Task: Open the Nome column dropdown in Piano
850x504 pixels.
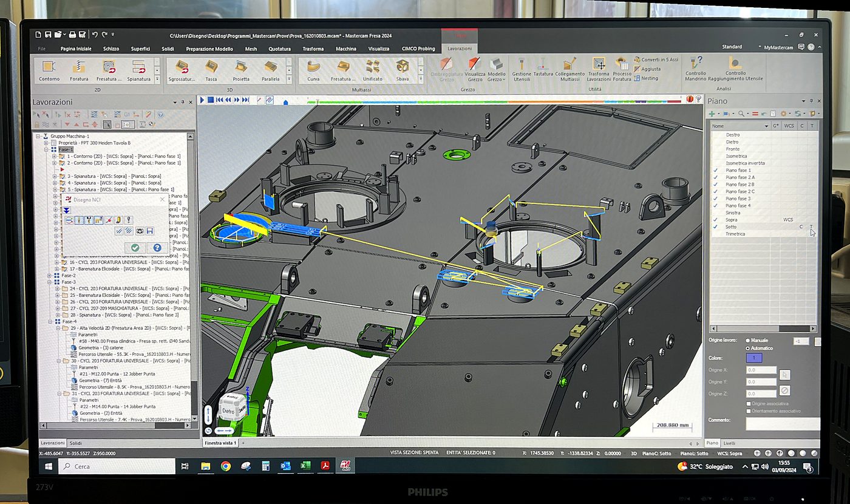Action: pyautogui.click(x=766, y=126)
